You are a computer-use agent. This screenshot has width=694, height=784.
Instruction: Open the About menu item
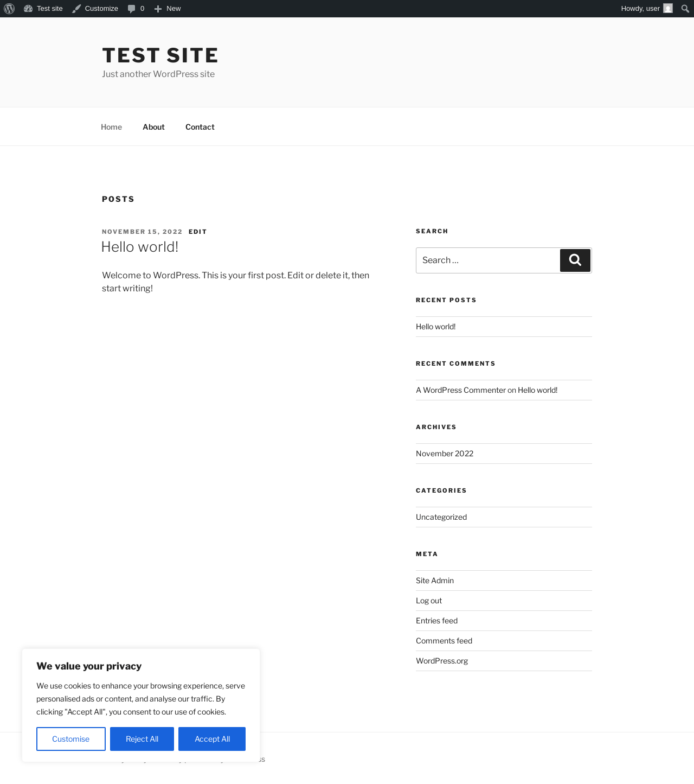153,127
